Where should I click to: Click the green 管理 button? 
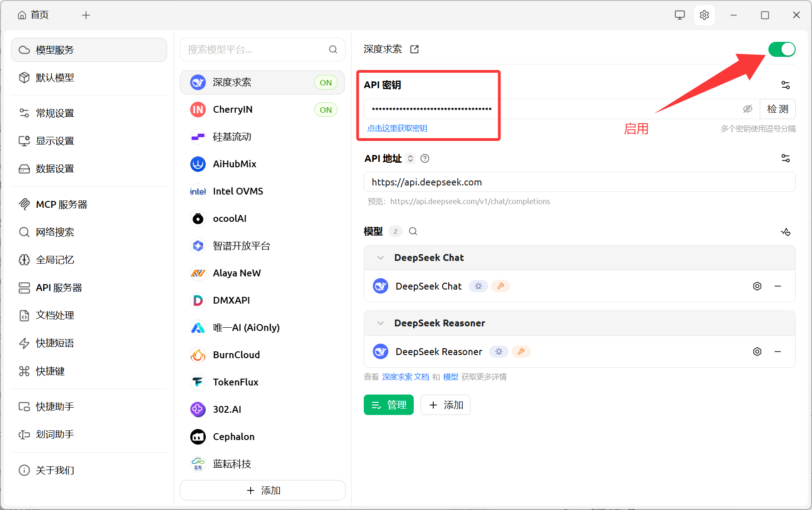(388, 405)
